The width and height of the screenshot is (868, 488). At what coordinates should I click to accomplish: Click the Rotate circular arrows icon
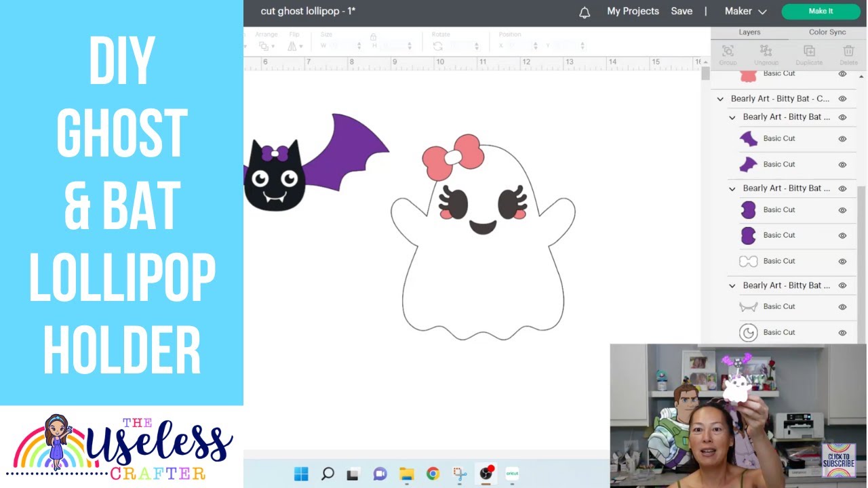438,46
